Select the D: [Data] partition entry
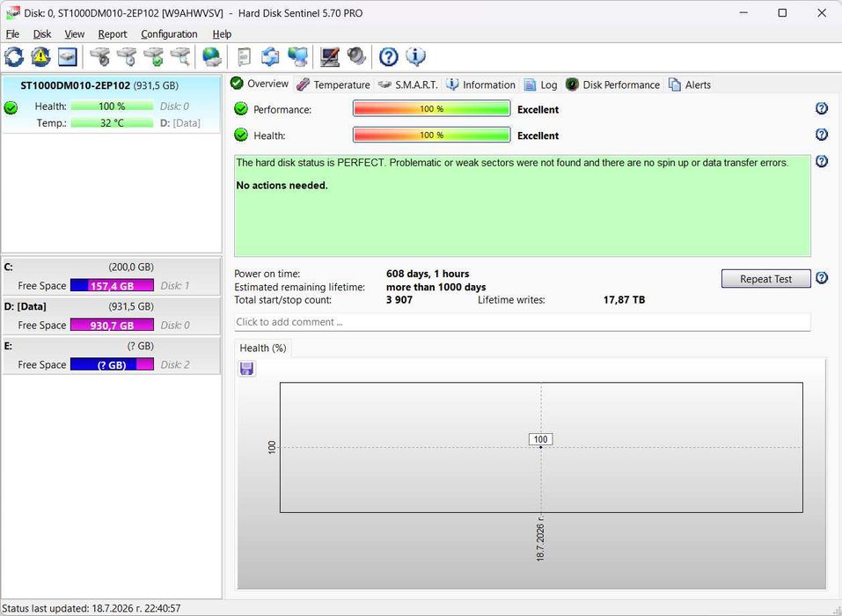842x616 pixels. [x=112, y=316]
